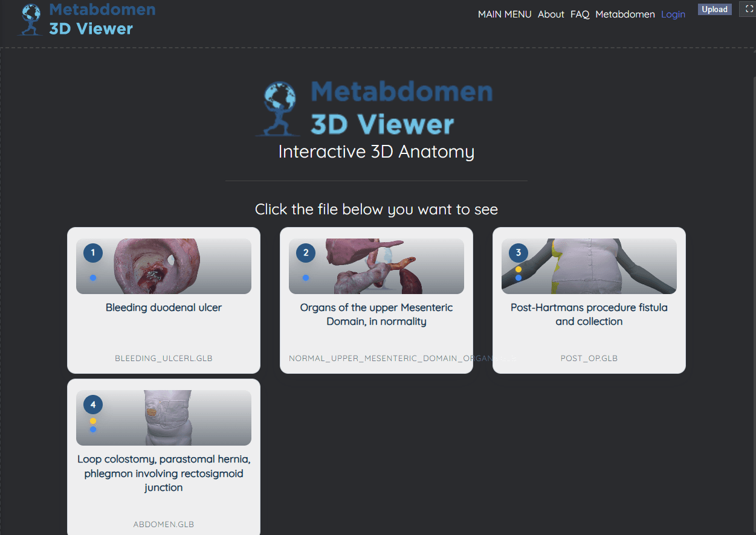Image resolution: width=756 pixels, height=535 pixels.
Task: Open the Login link
Action: pos(673,14)
